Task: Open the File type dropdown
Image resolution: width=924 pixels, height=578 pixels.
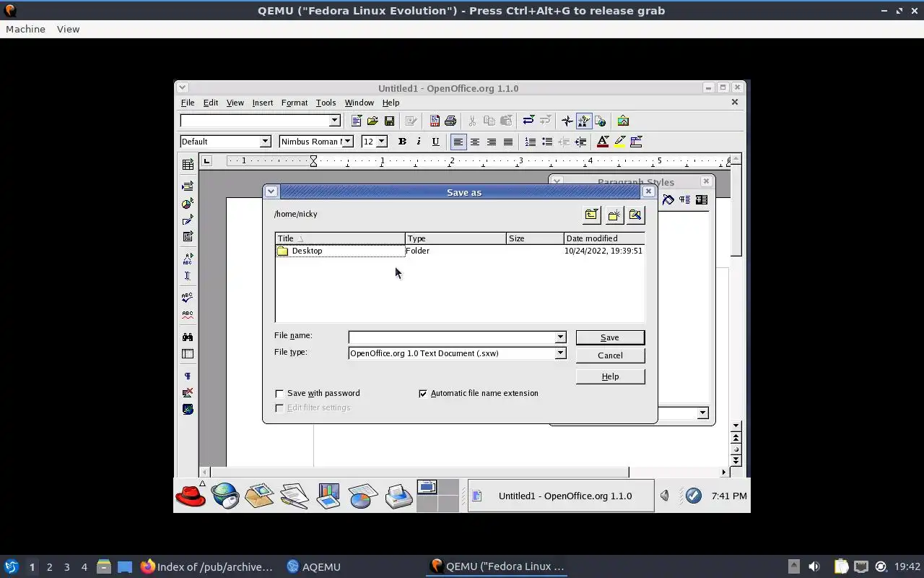Action: pyautogui.click(x=560, y=353)
